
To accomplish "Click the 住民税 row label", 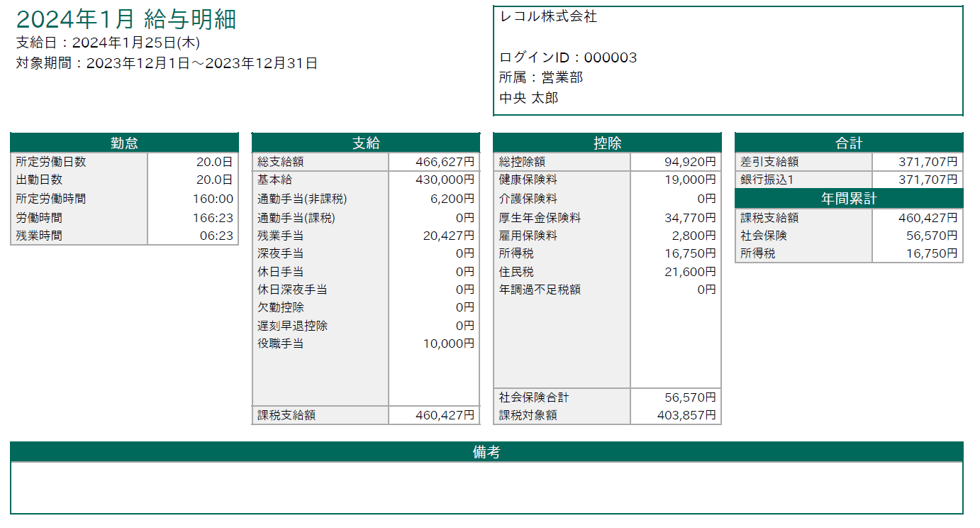I will click(516, 272).
